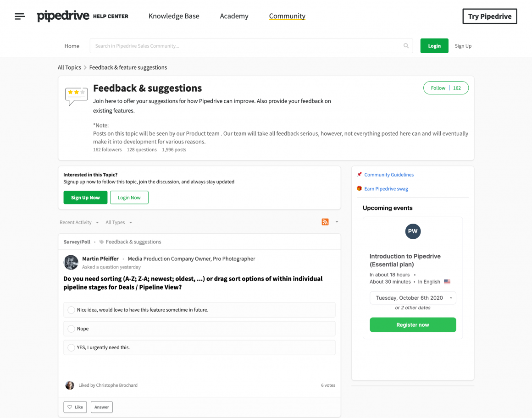
Task: Open the All Types filter dropdown
Action: (119, 222)
